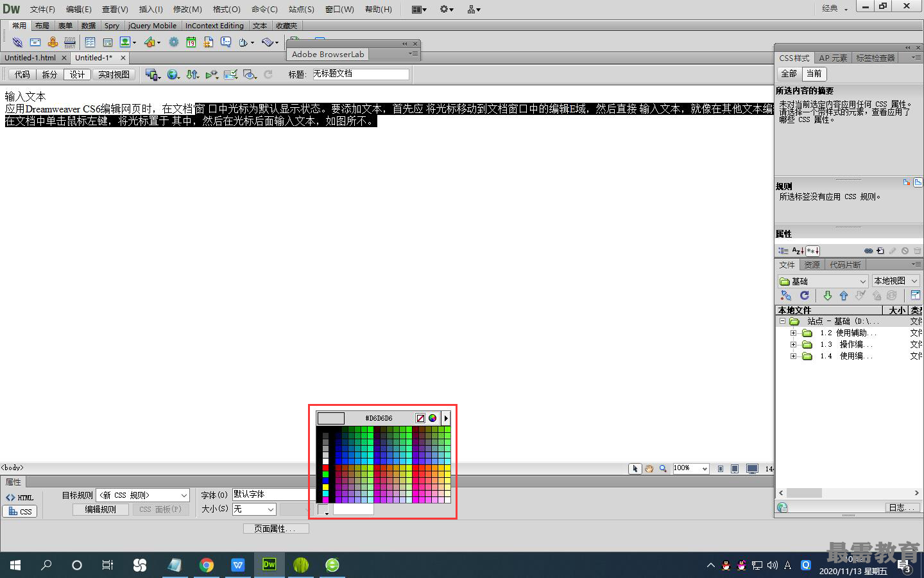Insert an email link icon
This screenshot has height=578, width=924.
point(35,42)
